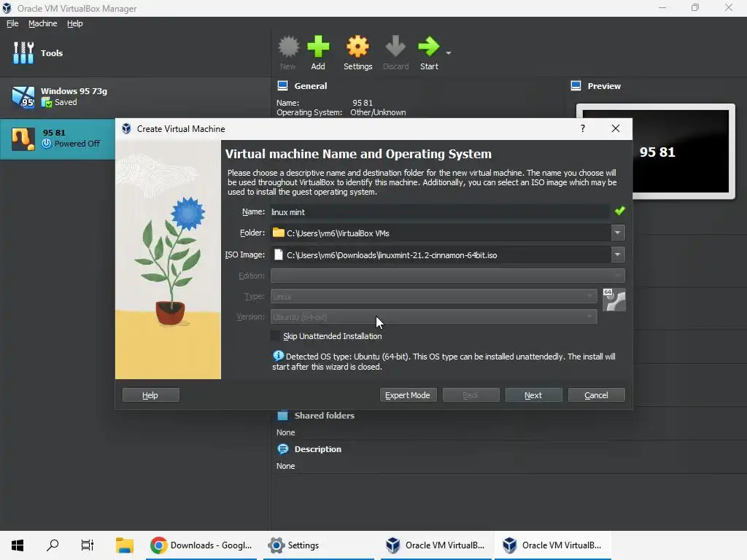Open taskbar Search magnifier
This screenshot has height=560, width=747.
(53, 545)
